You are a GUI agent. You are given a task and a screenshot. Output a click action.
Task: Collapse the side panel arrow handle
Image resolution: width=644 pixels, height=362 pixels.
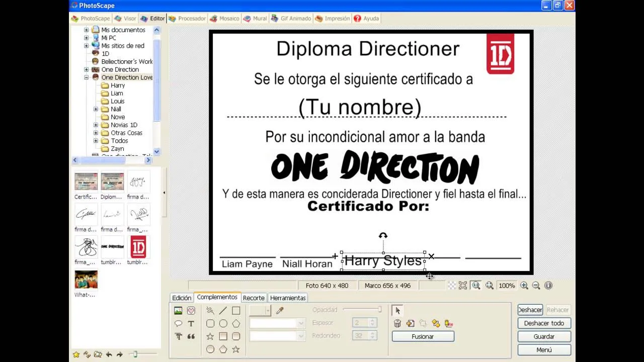coord(164,193)
